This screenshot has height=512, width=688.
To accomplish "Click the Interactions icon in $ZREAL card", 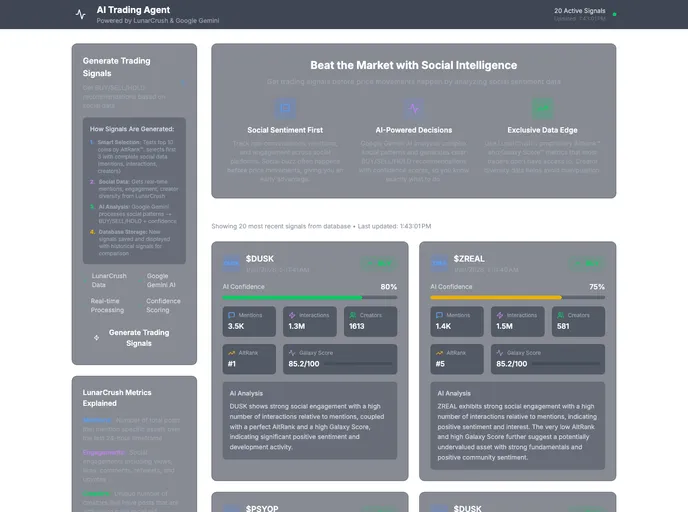I will coord(499,315).
